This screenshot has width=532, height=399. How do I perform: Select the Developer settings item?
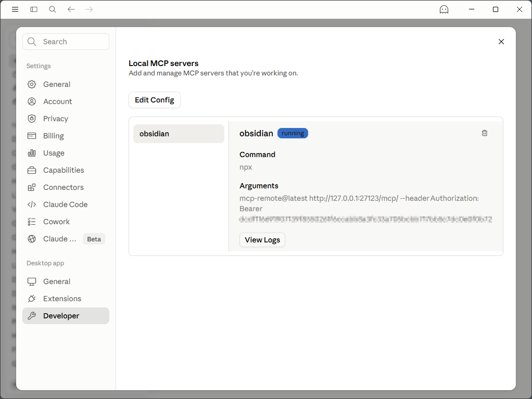pos(66,316)
